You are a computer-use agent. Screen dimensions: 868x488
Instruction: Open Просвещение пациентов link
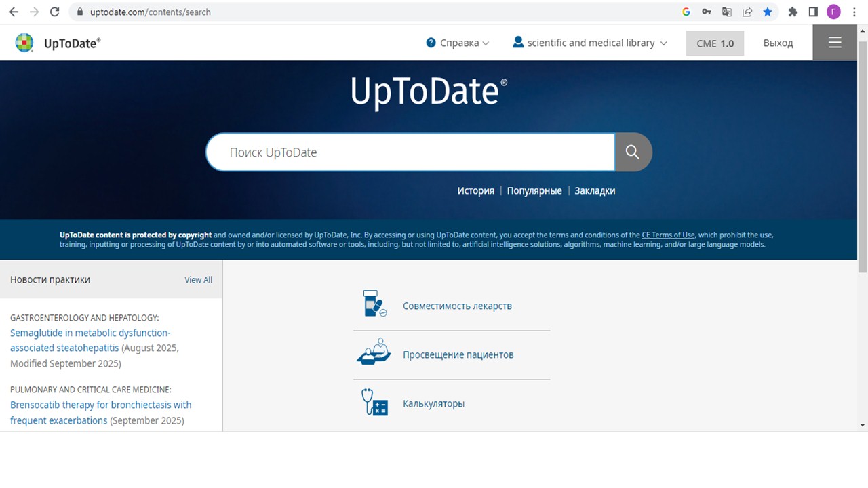point(458,354)
